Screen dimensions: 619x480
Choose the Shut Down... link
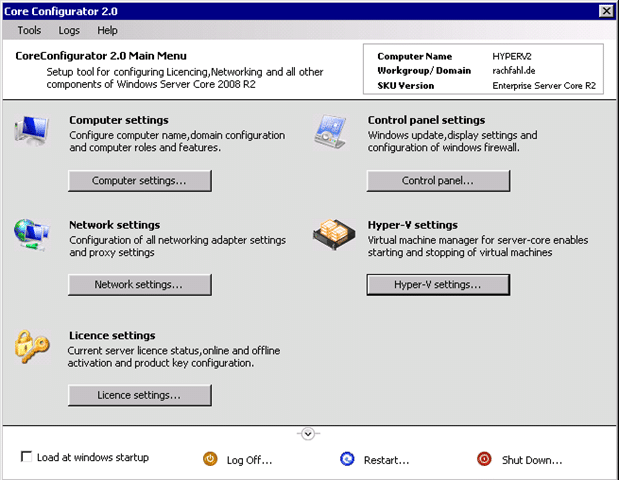click(x=532, y=460)
